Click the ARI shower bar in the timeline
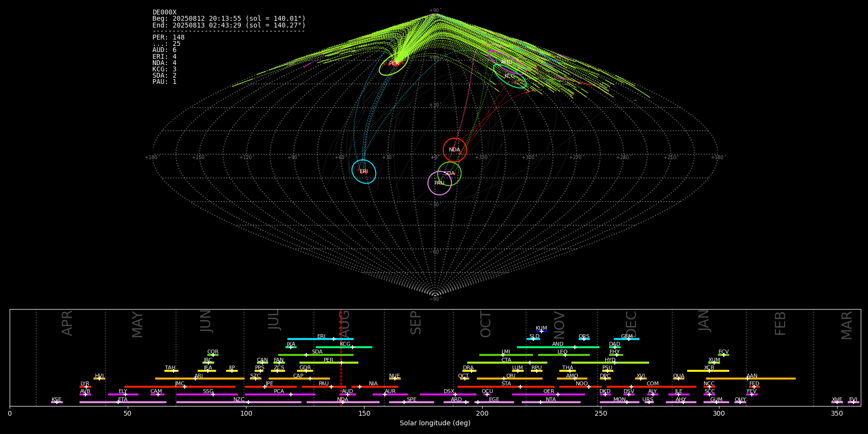The width and height of the screenshot is (868, 434). 200,379
